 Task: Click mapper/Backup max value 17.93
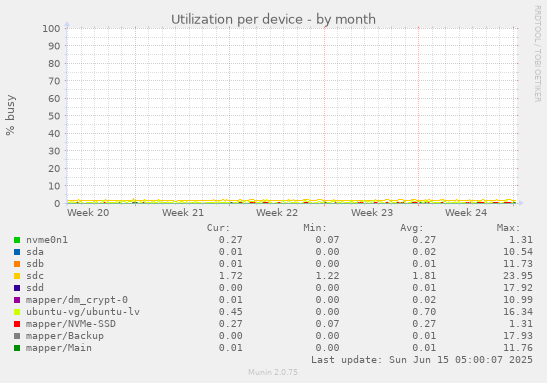[518, 336]
